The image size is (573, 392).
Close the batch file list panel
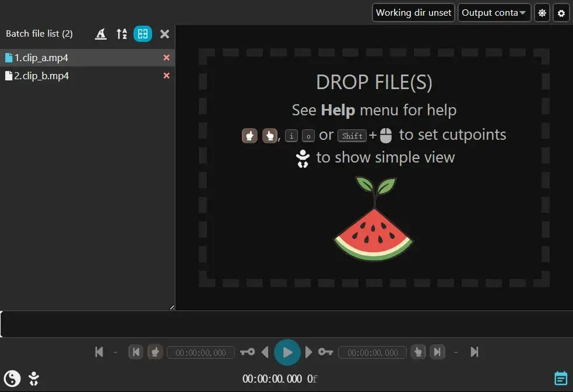(x=165, y=34)
